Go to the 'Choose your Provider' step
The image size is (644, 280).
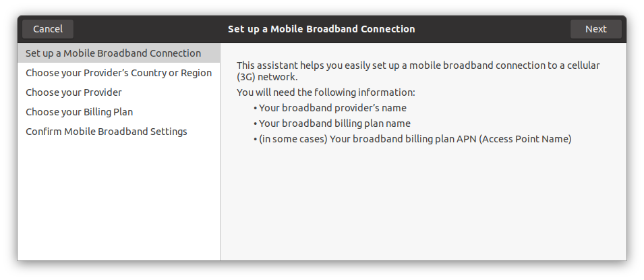pyautogui.click(x=74, y=92)
